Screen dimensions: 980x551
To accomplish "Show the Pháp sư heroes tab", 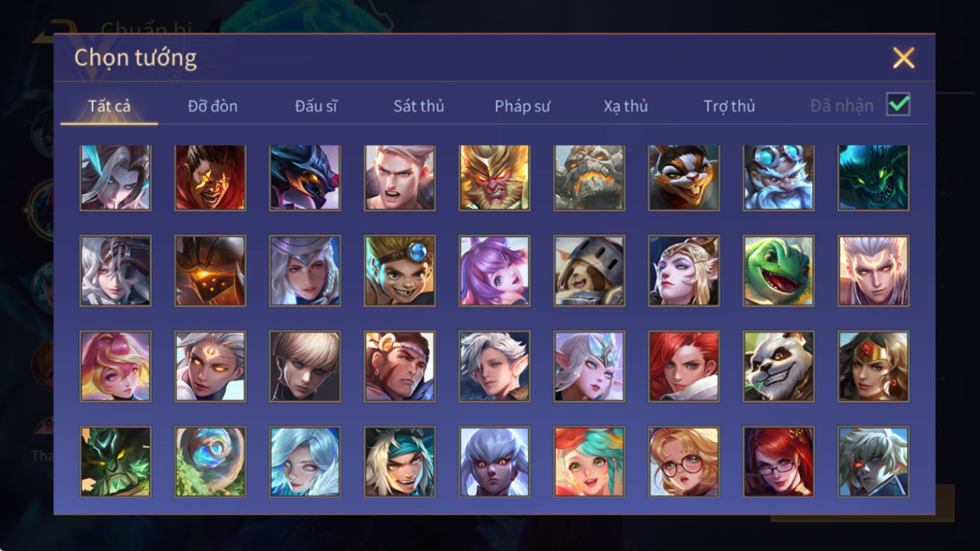I will click(x=522, y=106).
